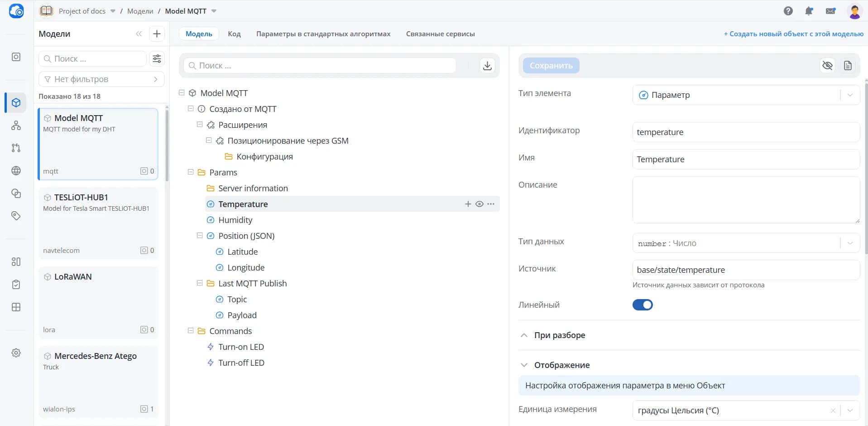Collapse the Commands folder
868x426 pixels.
coord(191,330)
